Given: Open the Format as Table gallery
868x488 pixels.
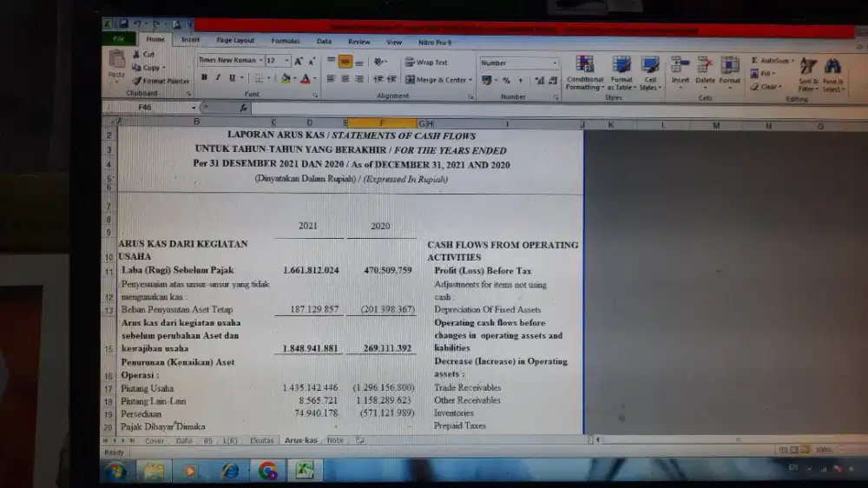Looking at the screenshot, I should [x=621, y=73].
